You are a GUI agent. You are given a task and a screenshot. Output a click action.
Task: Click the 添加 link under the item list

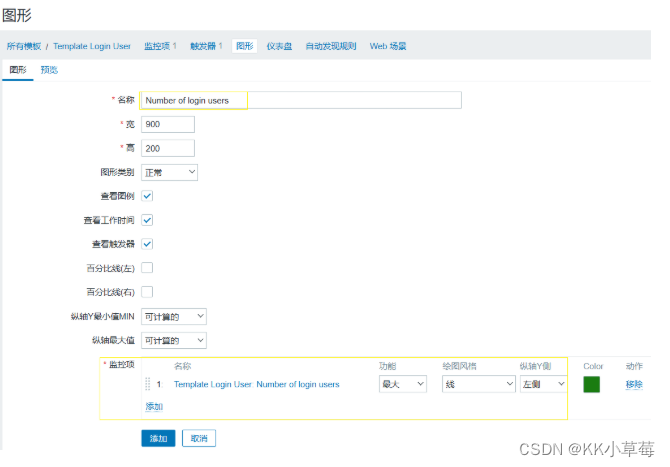154,406
